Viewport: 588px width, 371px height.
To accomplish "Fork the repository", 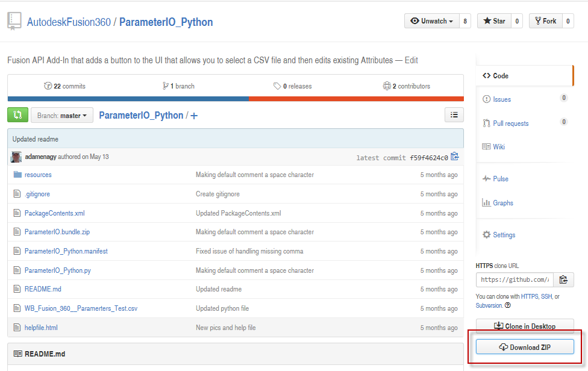I will coord(545,21).
